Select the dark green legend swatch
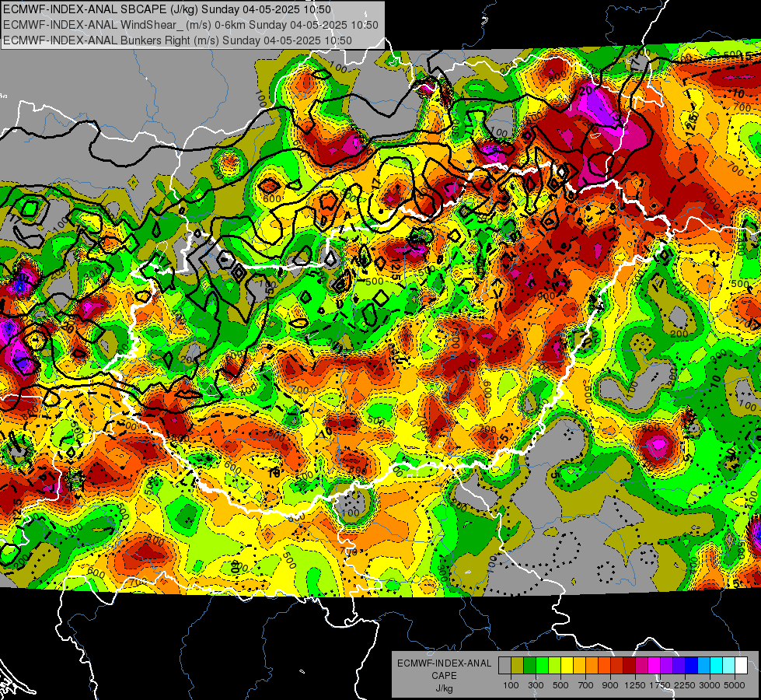 [x=529, y=665]
